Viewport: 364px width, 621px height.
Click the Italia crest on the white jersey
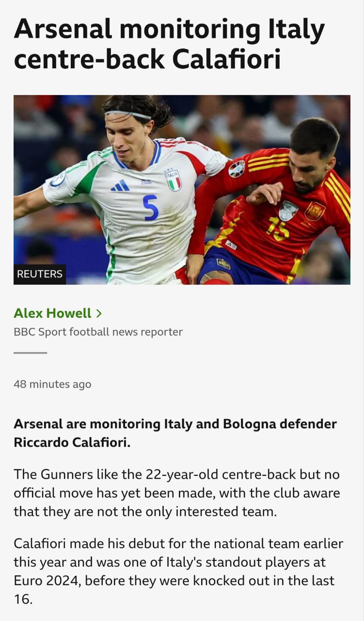(x=173, y=180)
